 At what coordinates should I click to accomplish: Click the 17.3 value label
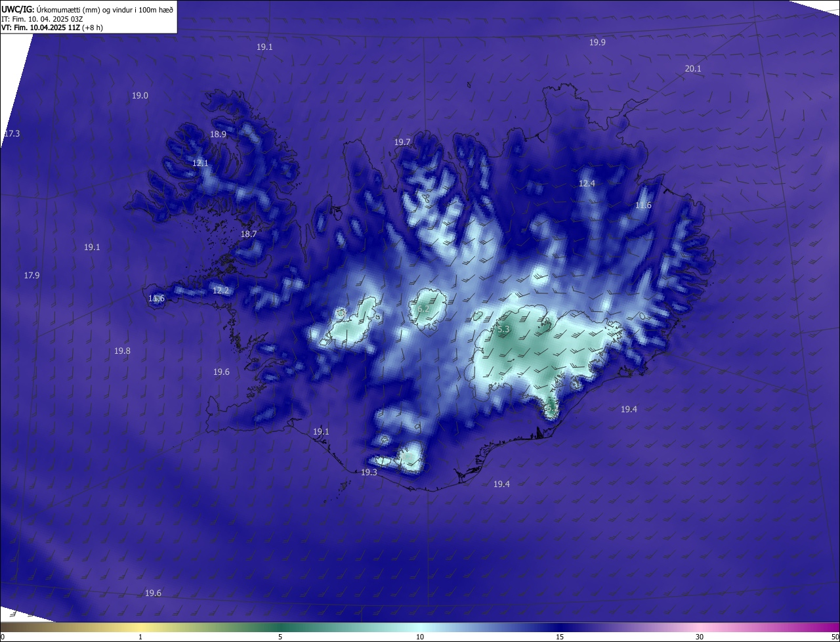(x=12, y=133)
